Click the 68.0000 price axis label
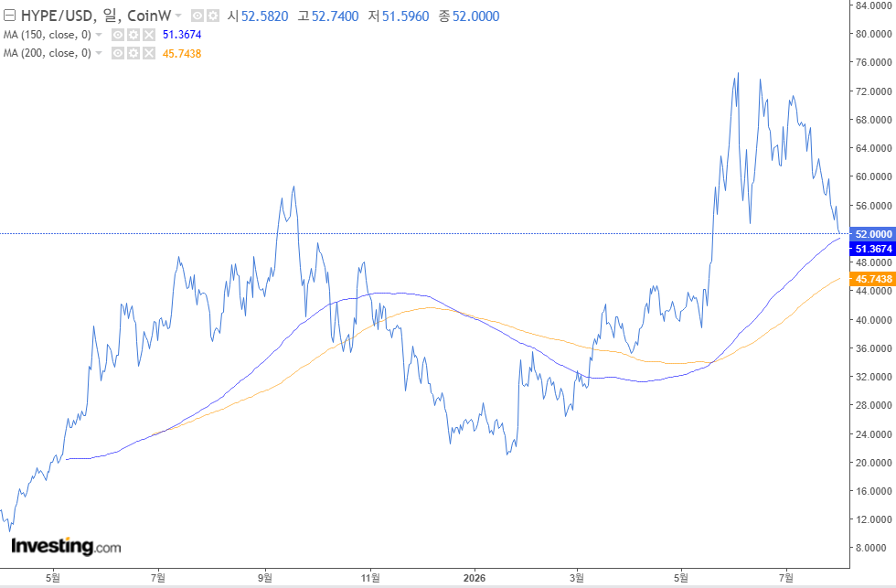This screenshot has height=588, width=896. click(x=873, y=120)
